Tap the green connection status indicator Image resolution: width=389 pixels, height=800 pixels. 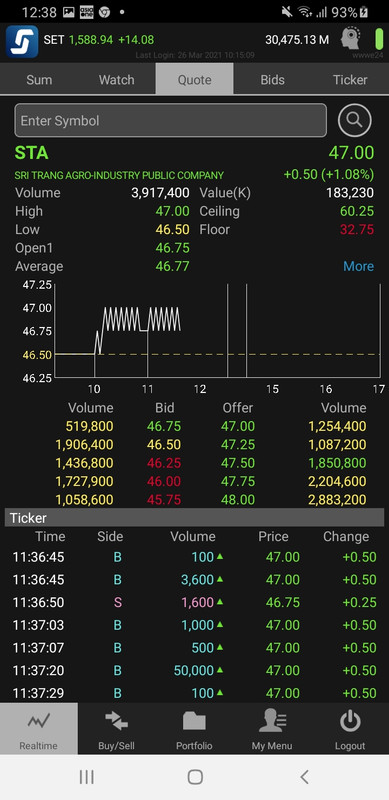coord(379,39)
